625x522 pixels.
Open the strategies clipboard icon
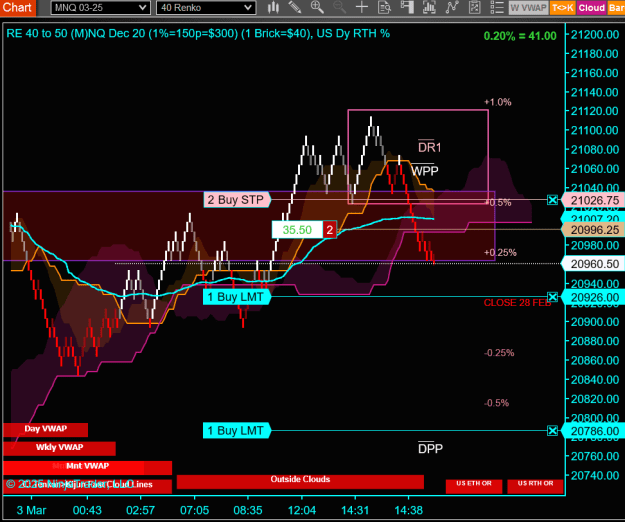(474, 7)
